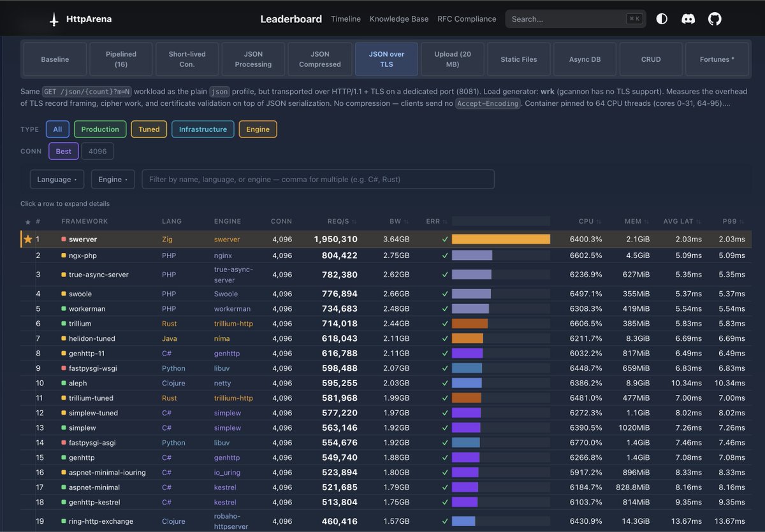Expand the ring-http-exchange row details
The image size is (765, 532).
386,521
